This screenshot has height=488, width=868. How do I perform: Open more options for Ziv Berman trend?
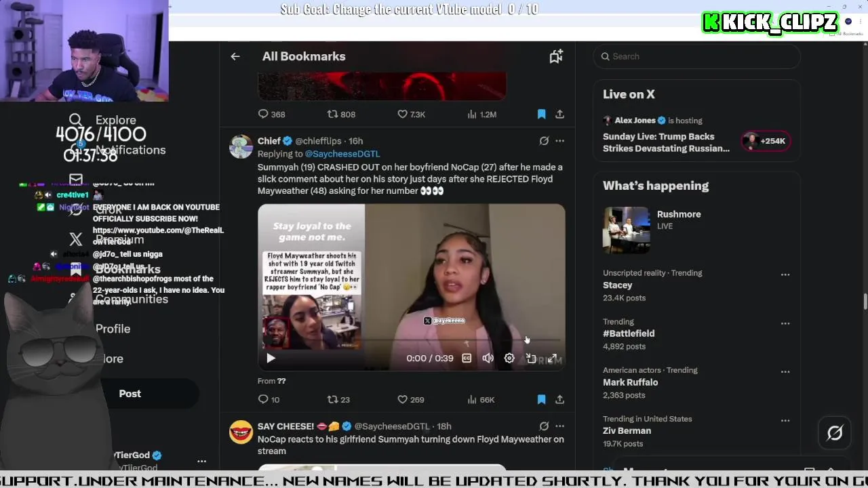click(x=785, y=420)
